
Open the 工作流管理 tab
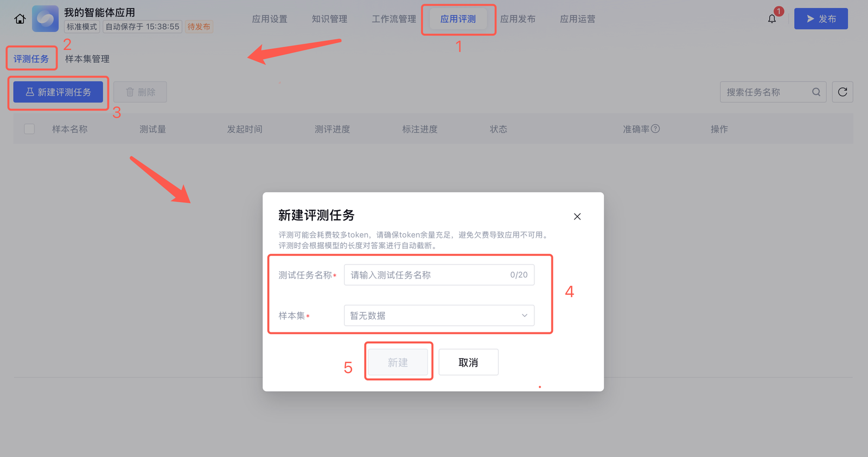394,19
